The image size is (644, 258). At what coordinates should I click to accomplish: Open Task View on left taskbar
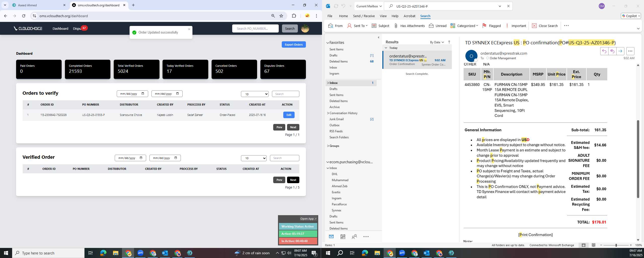(91, 253)
